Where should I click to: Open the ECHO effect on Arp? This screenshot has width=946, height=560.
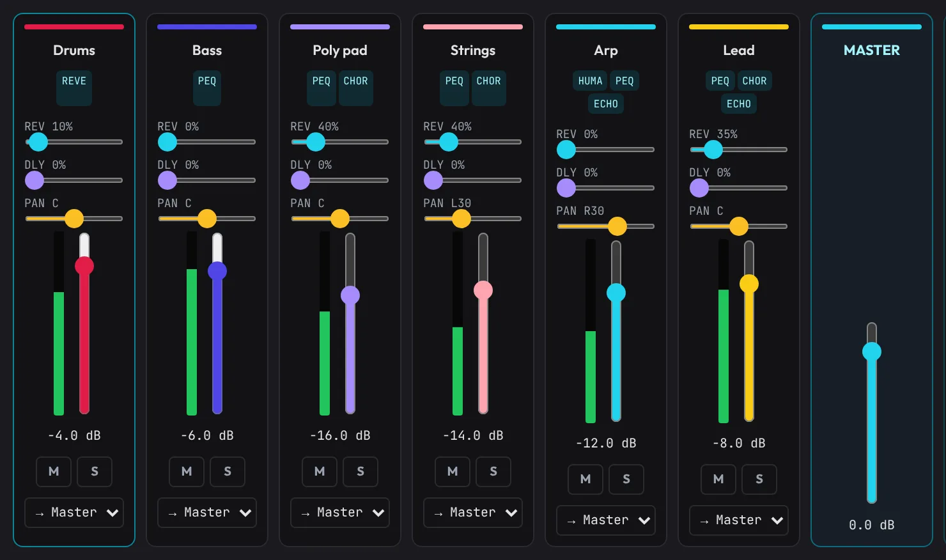pos(606,104)
